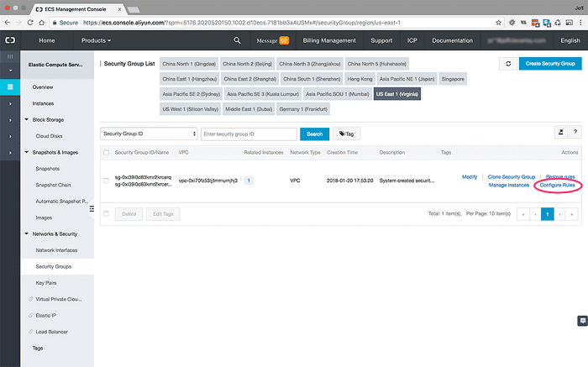Open the chat feedback icon at right edge
The width and height of the screenshot is (588, 367).
pyautogui.click(x=582, y=321)
